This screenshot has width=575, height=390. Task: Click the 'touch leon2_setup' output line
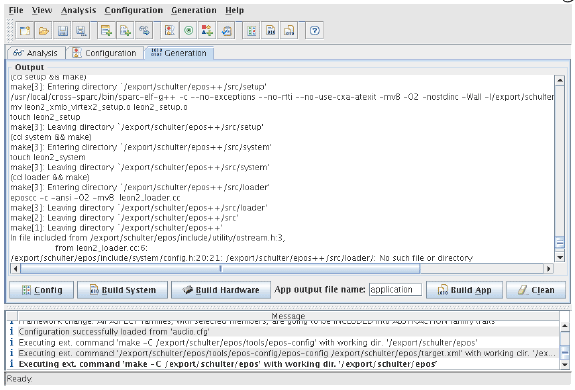(45, 117)
